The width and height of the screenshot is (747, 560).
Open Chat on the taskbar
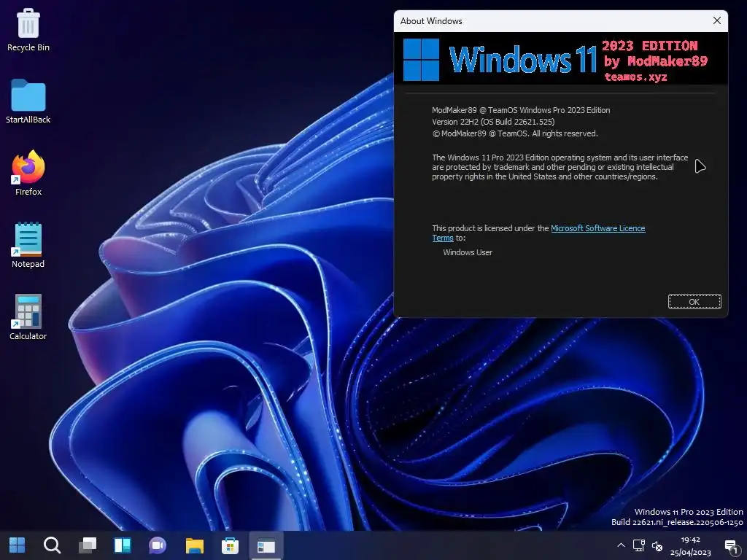click(x=158, y=545)
